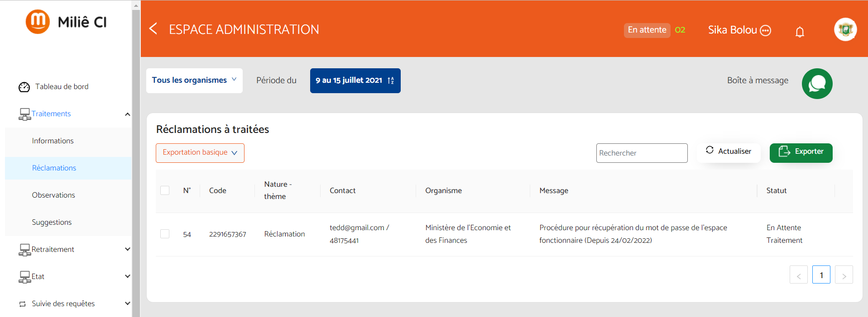The width and height of the screenshot is (868, 317).
Task: Click the En attente badge
Action: tap(647, 30)
